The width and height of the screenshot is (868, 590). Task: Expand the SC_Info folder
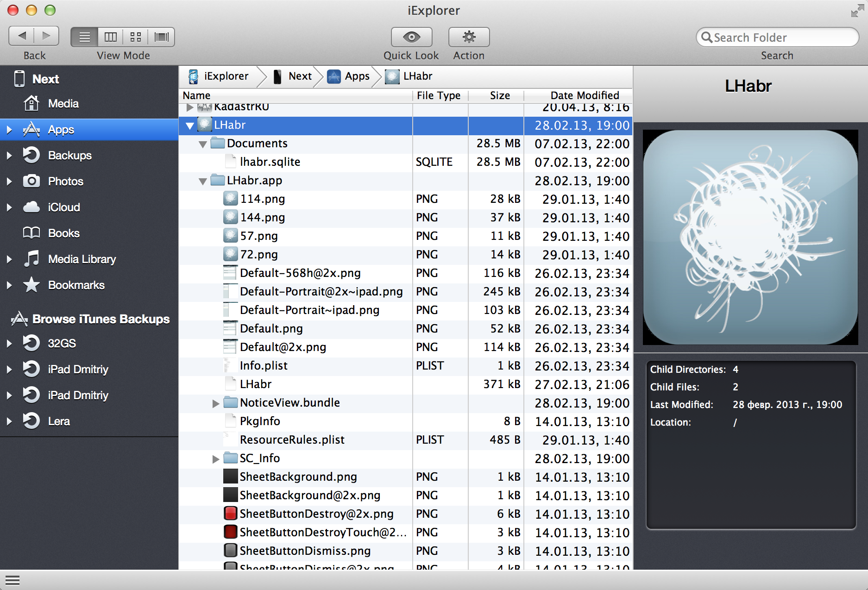[x=216, y=459]
